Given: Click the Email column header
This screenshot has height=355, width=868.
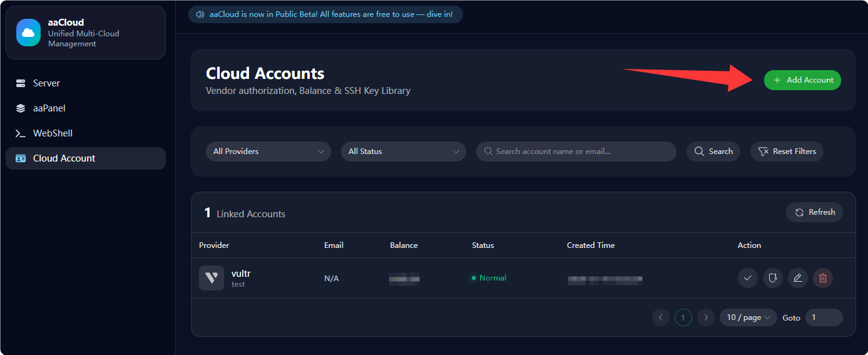Looking at the screenshot, I should click(x=334, y=245).
